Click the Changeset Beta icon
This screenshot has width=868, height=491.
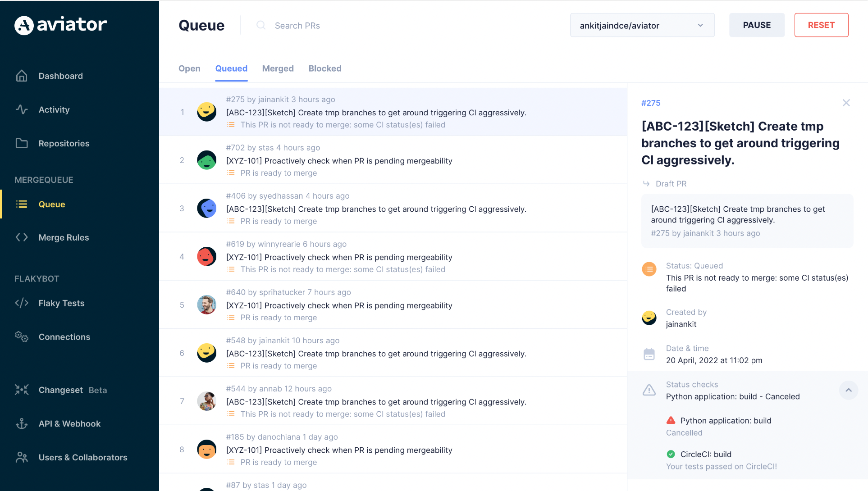tap(22, 390)
